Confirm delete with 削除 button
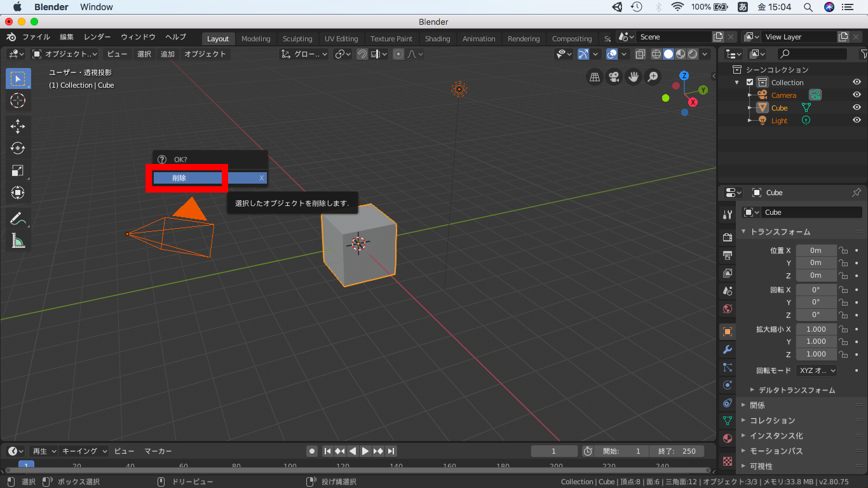Viewport: 868px width, 488px height. (x=210, y=178)
